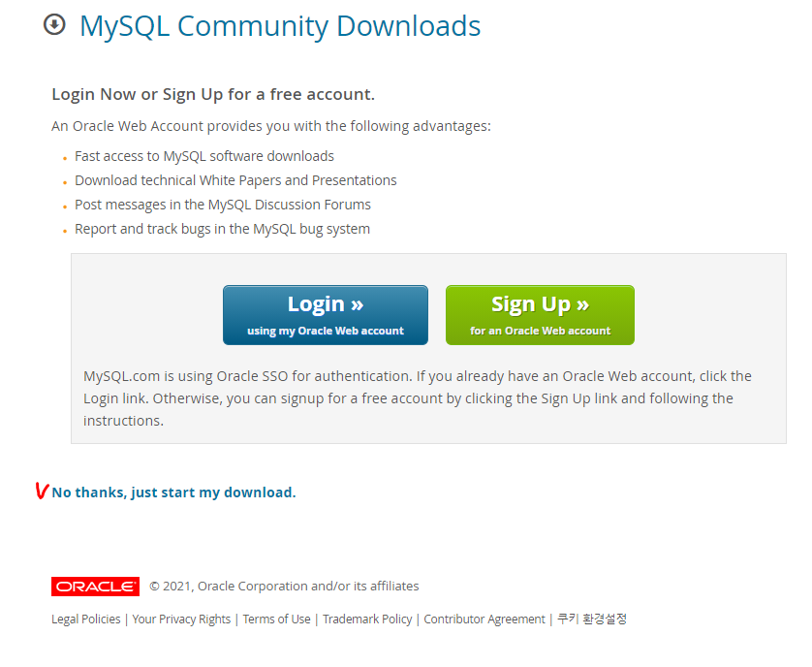Choose No thanks, just start my download
The height and width of the screenshot is (667, 812).
tap(174, 492)
